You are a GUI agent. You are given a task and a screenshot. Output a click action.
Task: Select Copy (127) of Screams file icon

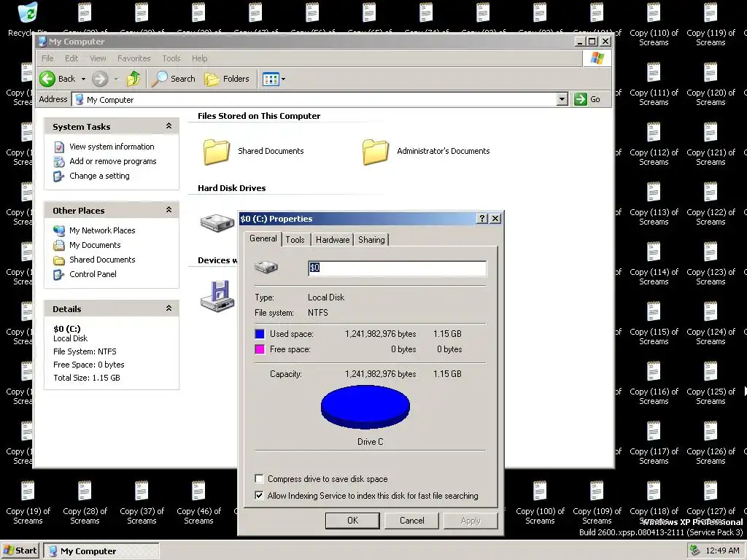pyautogui.click(x=711, y=491)
